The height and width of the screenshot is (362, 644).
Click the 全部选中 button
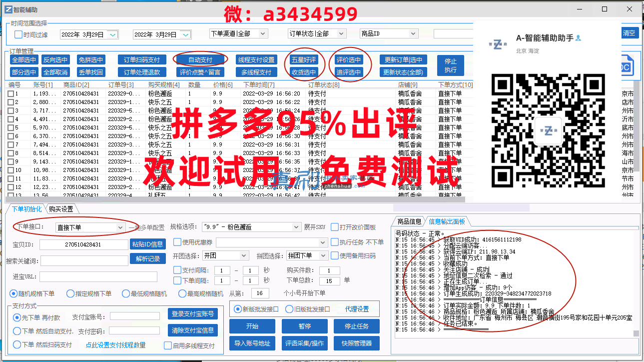[x=24, y=60]
